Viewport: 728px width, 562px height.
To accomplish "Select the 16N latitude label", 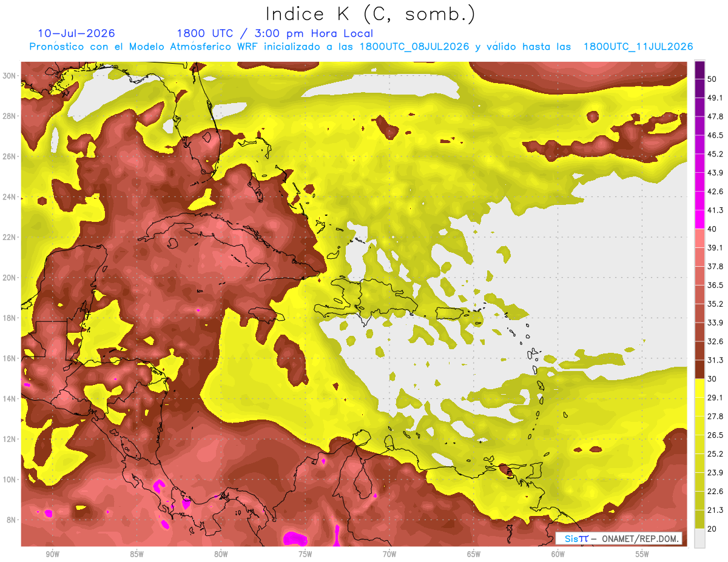I will (10, 358).
